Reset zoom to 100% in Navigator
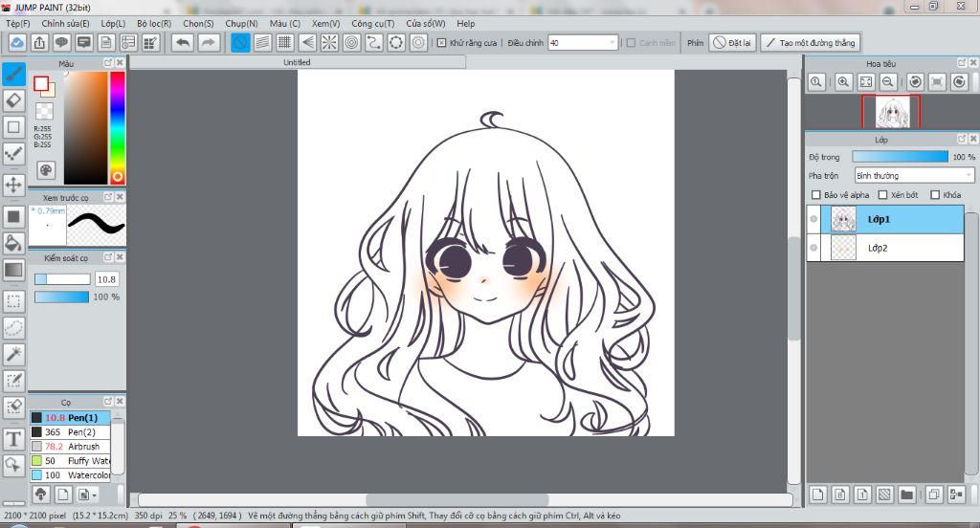This screenshot has width=980, height=528. [x=816, y=82]
